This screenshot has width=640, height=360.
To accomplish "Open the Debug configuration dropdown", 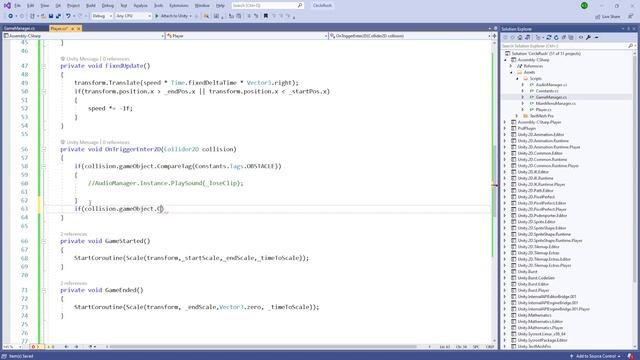I will pos(102,16).
